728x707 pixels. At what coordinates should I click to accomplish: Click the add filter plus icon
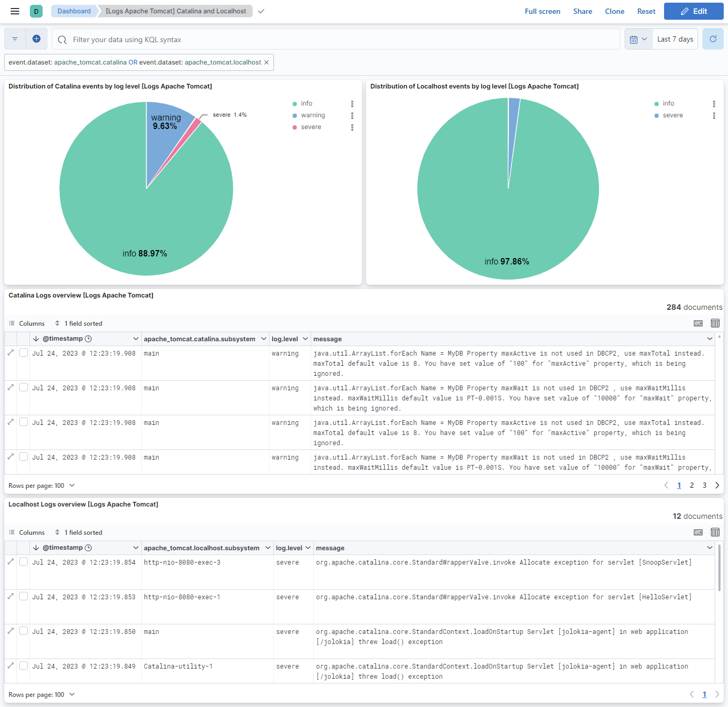pos(36,39)
